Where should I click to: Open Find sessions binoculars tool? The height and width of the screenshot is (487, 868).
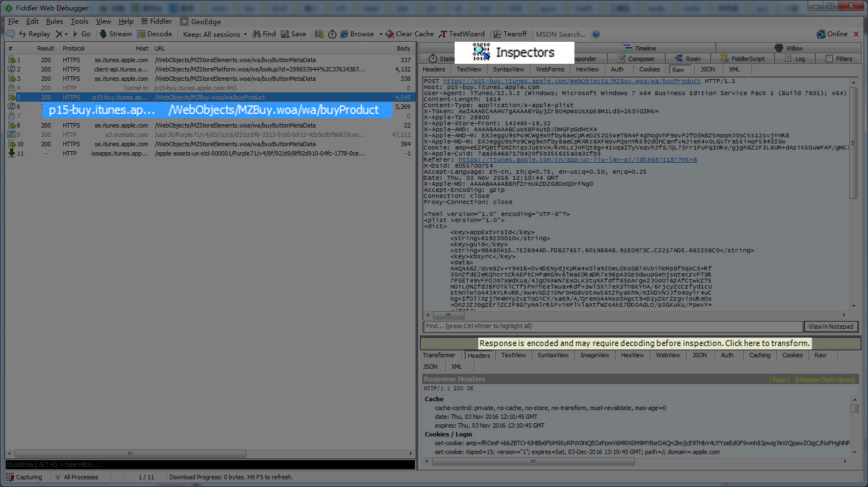tap(264, 34)
